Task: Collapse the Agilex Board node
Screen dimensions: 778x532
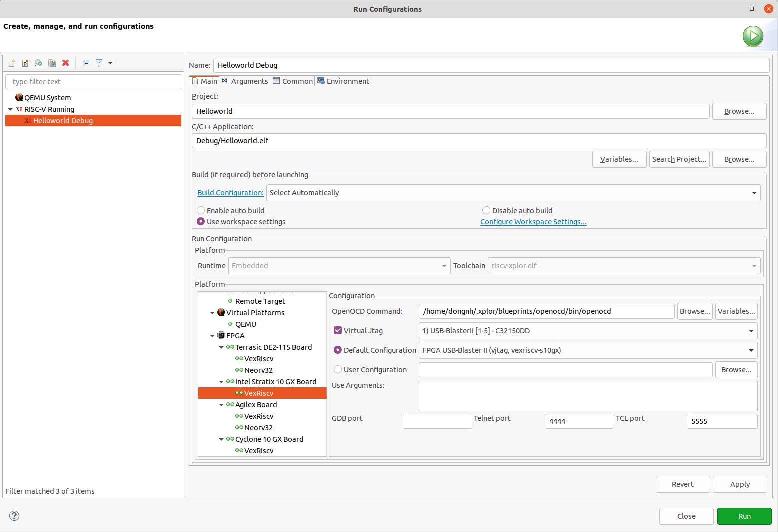Action: click(x=221, y=405)
